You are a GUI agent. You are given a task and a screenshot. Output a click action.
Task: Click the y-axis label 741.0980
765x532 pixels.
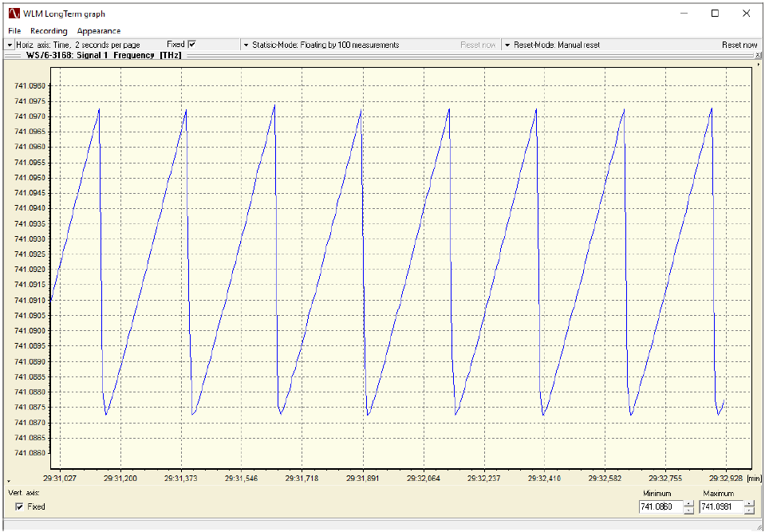pos(30,86)
